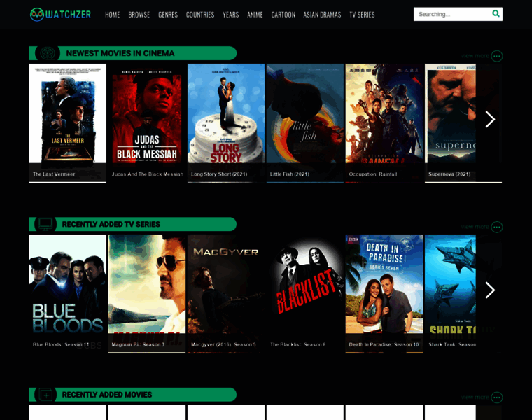The height and width of the screenshot is (420, 532).
Task: Click 'Shark Tank: Season' title text
Action: point(452,344)
